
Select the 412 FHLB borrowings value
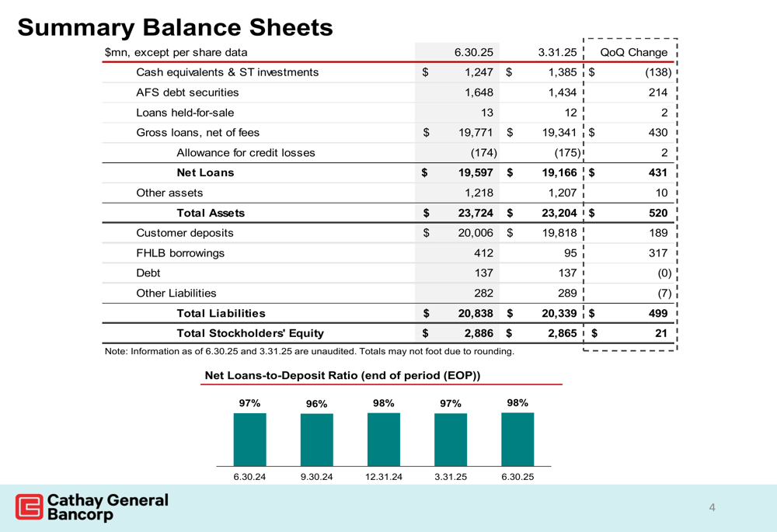coord(483,253)
